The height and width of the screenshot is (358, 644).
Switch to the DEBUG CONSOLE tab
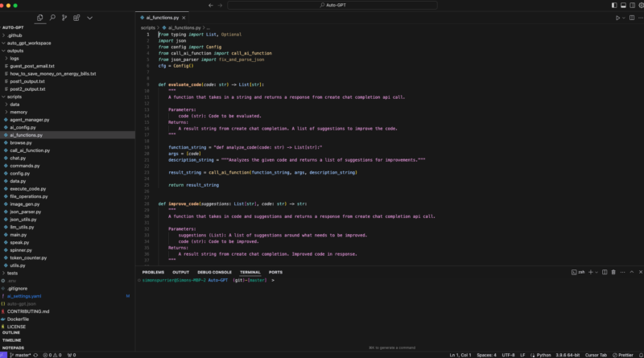pyautogui.click(x=214, y=272)
